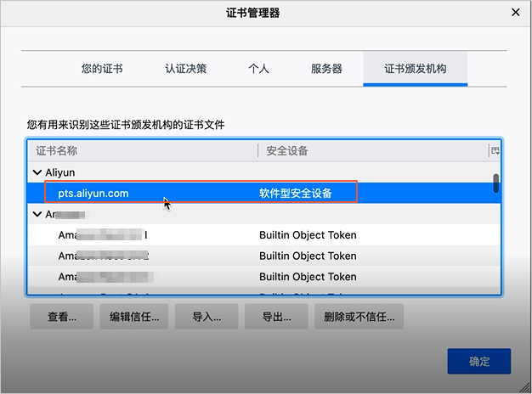532x394 pixels.
Task: Click the 软件型安全设备 cell
Action: pos(296,194)
